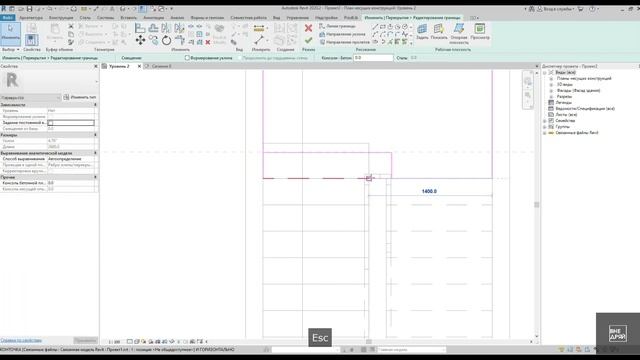Image resolution: width=640 pixels, height=360 pixels.
Task: Collapse the Прочее properties section
Action: pos(96,177)
